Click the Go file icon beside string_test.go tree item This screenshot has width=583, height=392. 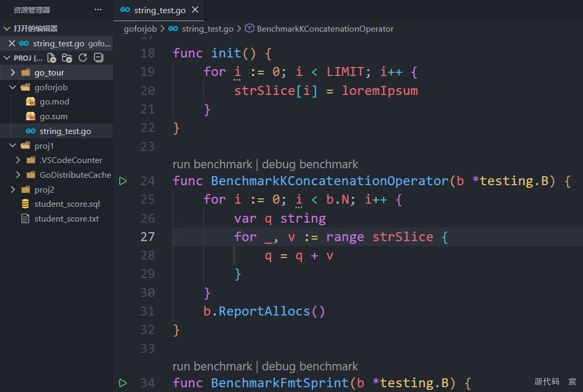pos(31,131)
